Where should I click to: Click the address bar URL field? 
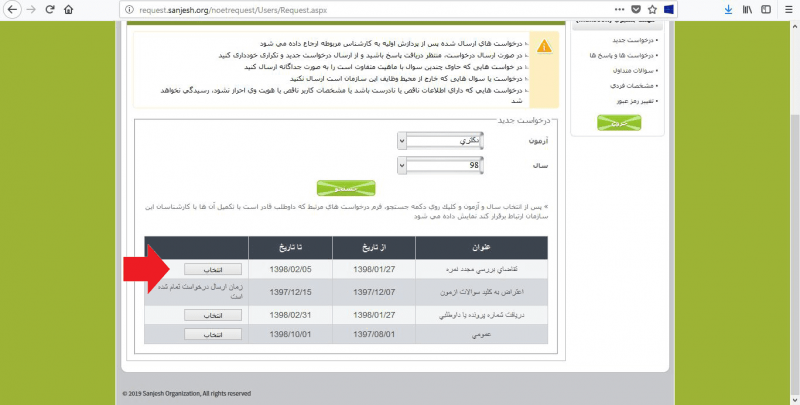pos(350,9)
